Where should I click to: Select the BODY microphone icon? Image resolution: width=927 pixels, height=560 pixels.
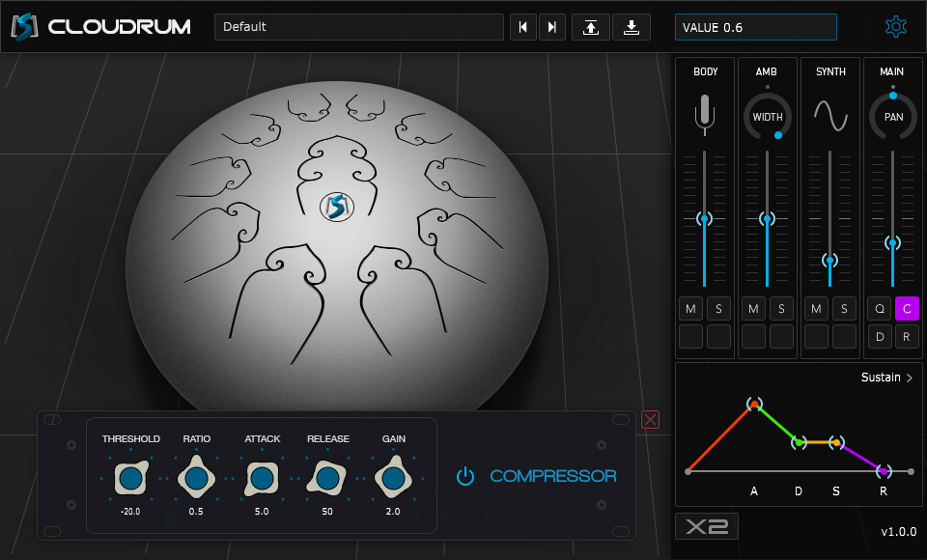click(705, 113)
